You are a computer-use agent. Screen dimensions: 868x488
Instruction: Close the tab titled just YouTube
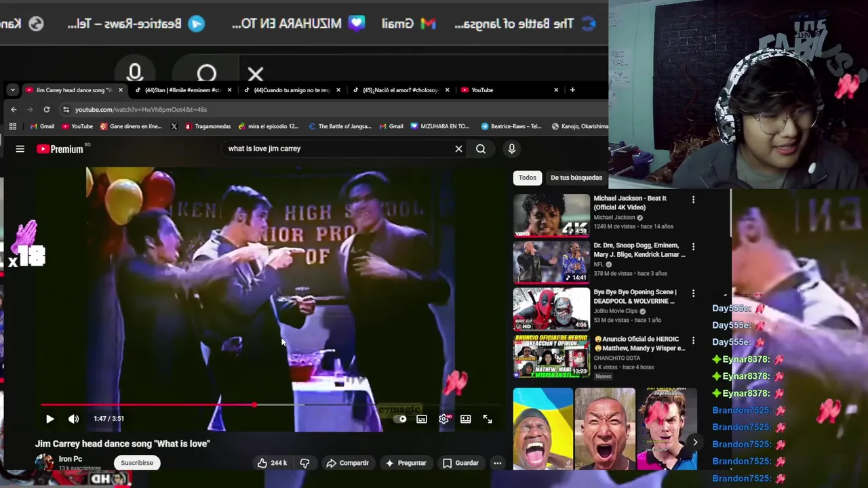[x=556, y=89]
